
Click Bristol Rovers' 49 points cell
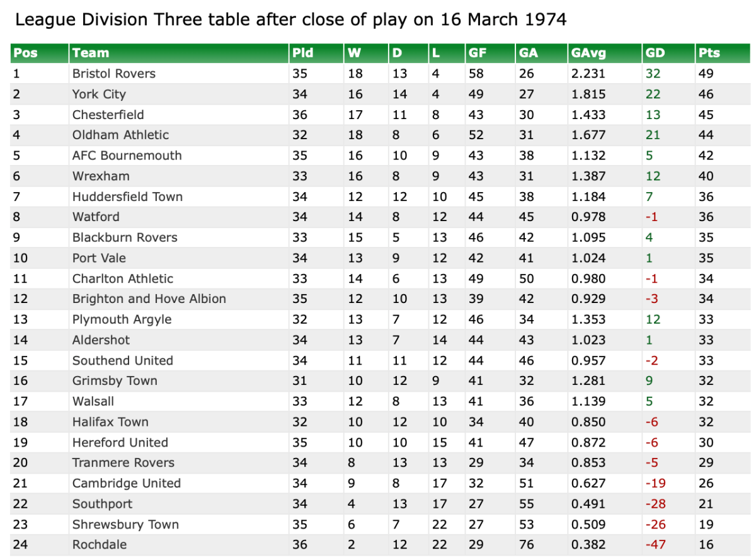click(x=706, y=74)
